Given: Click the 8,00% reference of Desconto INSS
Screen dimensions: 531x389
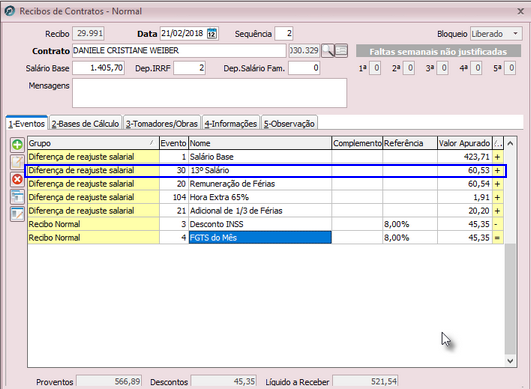Looking at the screenshot, I should 410,224.
